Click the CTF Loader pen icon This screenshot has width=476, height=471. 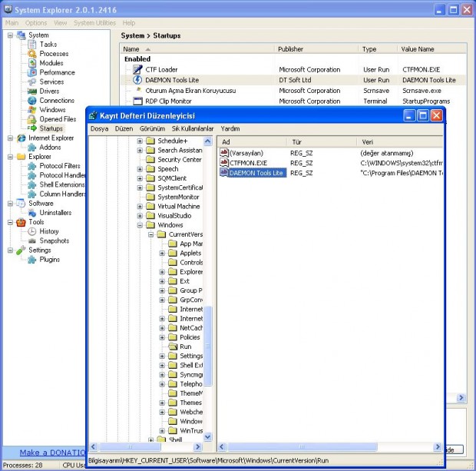tap(137, 70)
